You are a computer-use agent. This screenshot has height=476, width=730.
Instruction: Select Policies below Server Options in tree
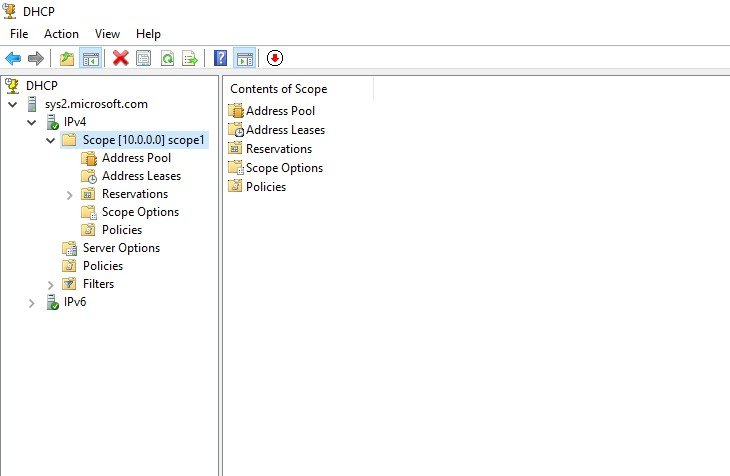click(103, 266)
